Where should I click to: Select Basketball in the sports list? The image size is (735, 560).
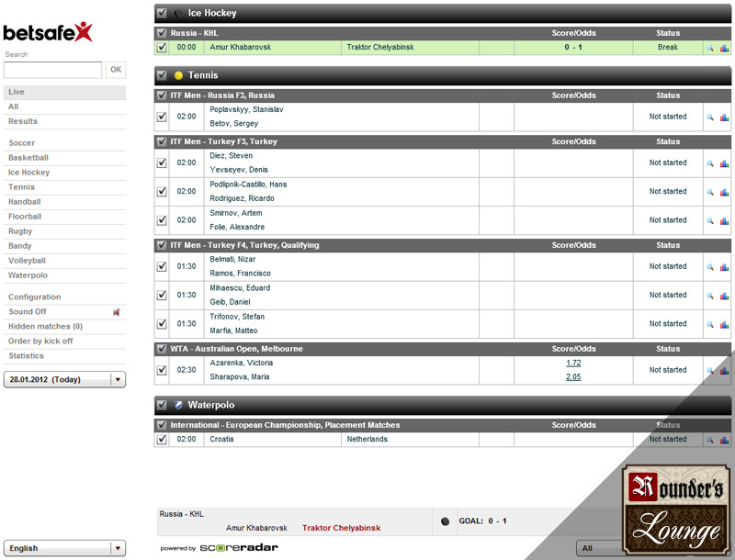(x=64, y=158)
